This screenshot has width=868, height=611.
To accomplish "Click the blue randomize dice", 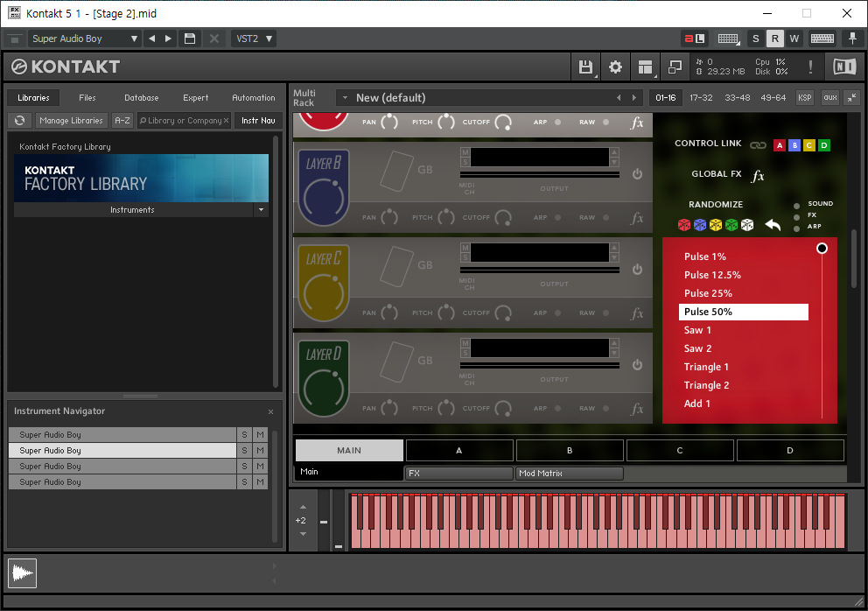I will point(700,225).
